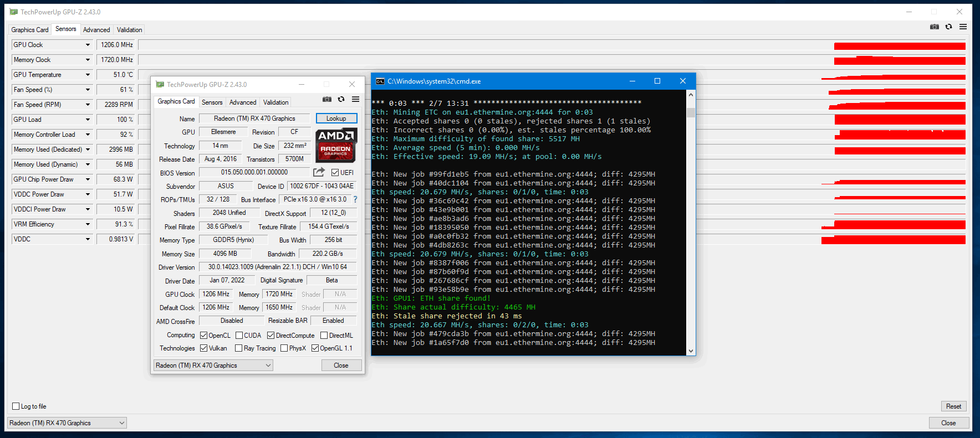Select Graphics Card tab in front window
The image size is (980, 438).
[x=176, y=101]
